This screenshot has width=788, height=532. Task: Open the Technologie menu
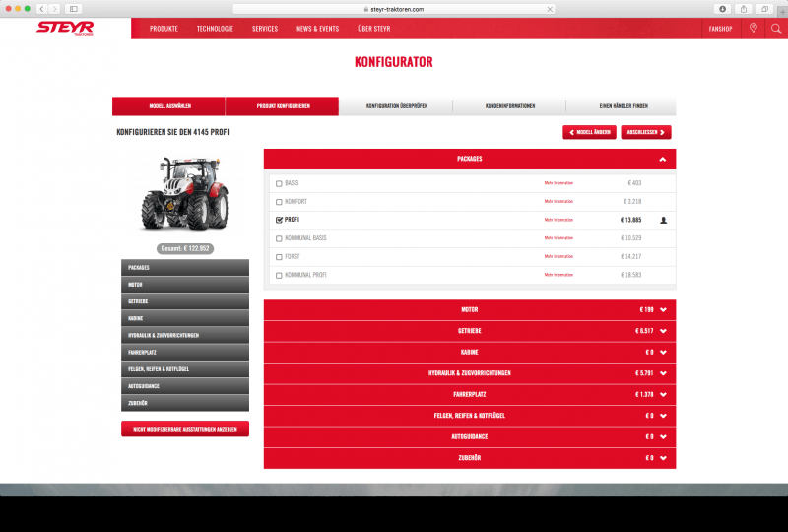click(x=215, y=29)
